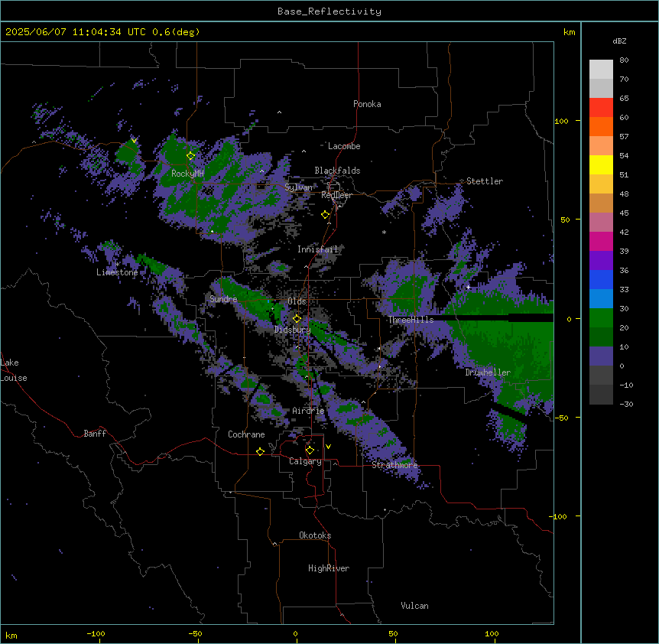
Task: Click the yellow diamond marker above RockyMH label
Action: tap(191, 156)
